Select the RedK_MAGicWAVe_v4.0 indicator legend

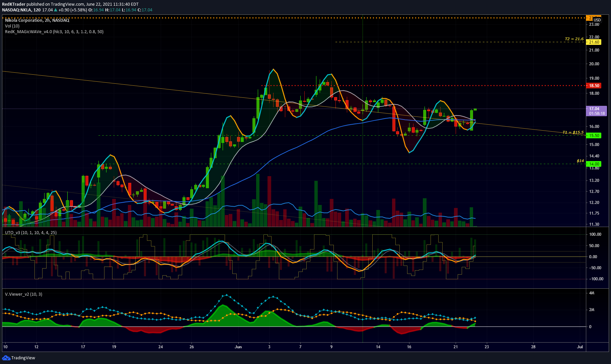pos(54,32)
